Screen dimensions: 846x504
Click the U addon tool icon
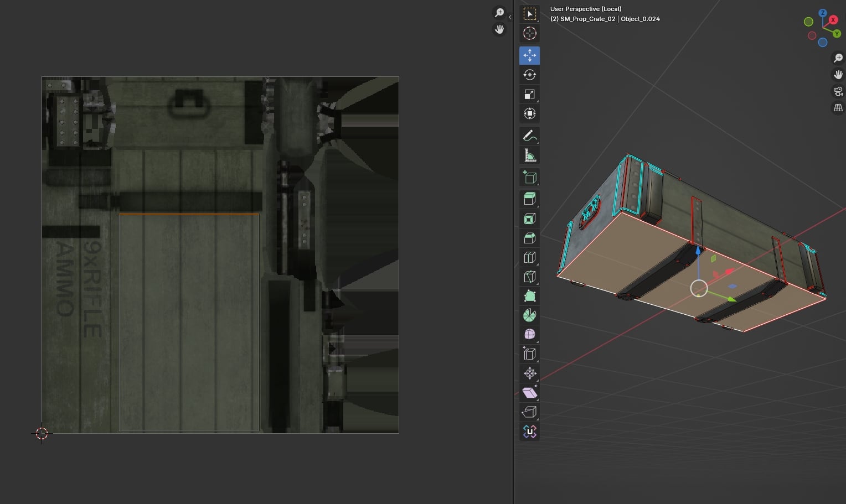pyautogui.click(x=529, y=432)
